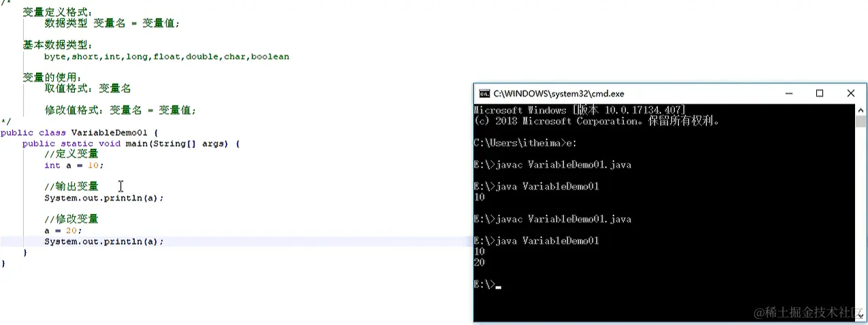Close the cmd.exe window

851,93
